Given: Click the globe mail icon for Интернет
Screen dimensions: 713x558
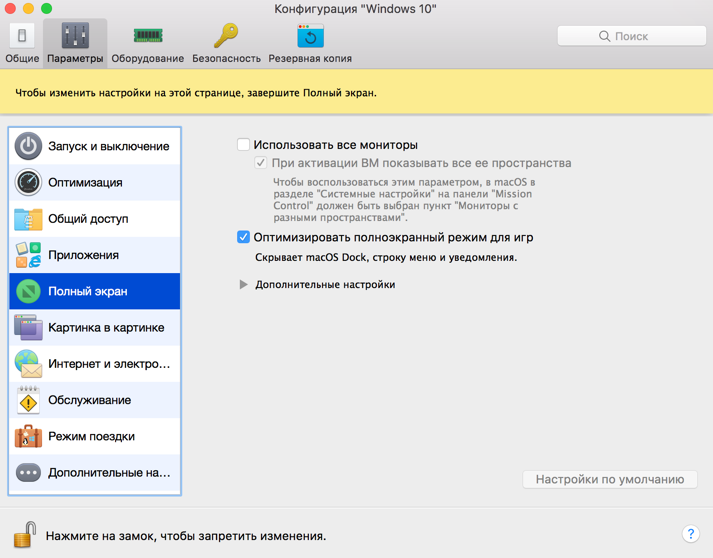Looking at the screenshot, I should coord(28,364).
